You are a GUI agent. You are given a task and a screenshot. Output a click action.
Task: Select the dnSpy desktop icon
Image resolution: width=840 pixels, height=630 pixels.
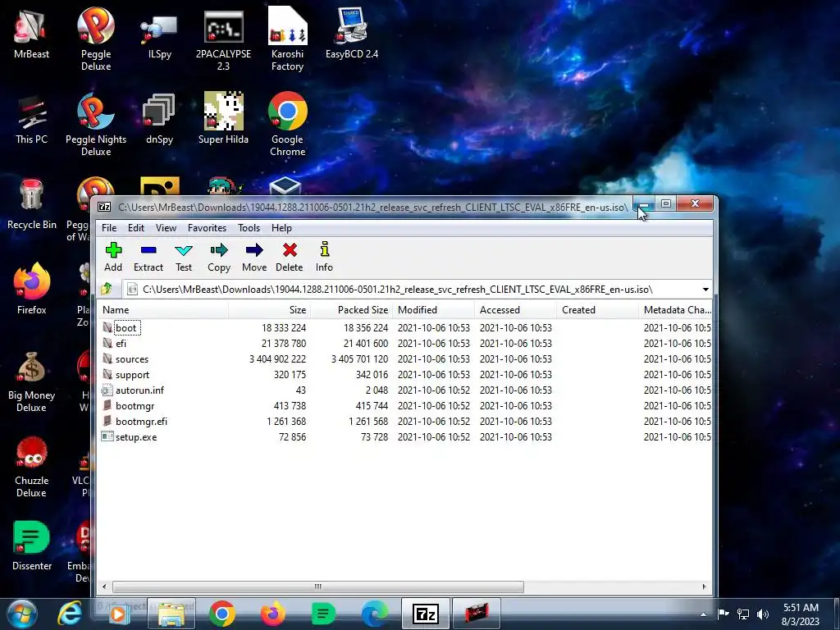tap(160, 119)
